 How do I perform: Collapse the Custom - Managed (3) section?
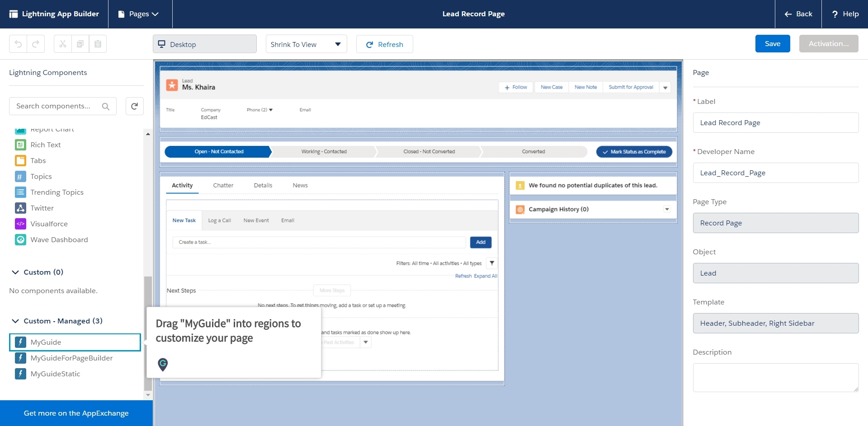15,321
